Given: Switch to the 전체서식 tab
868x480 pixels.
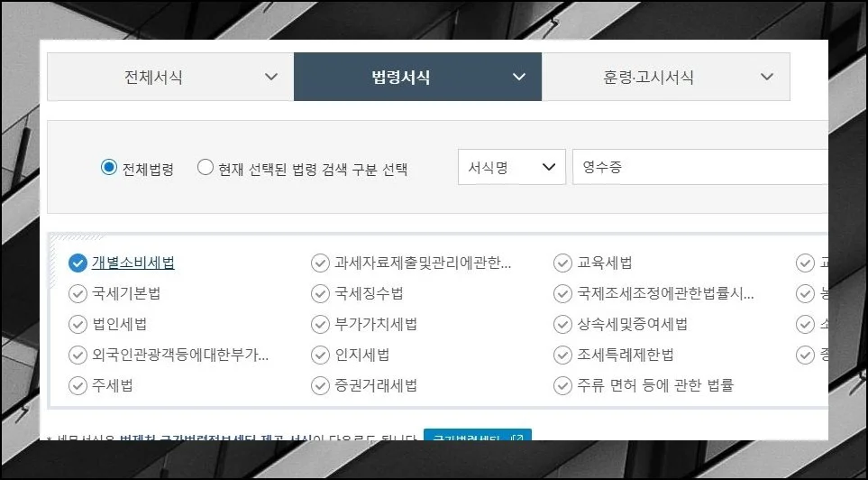Looking at the screenshot, I should tap(170, 77).
